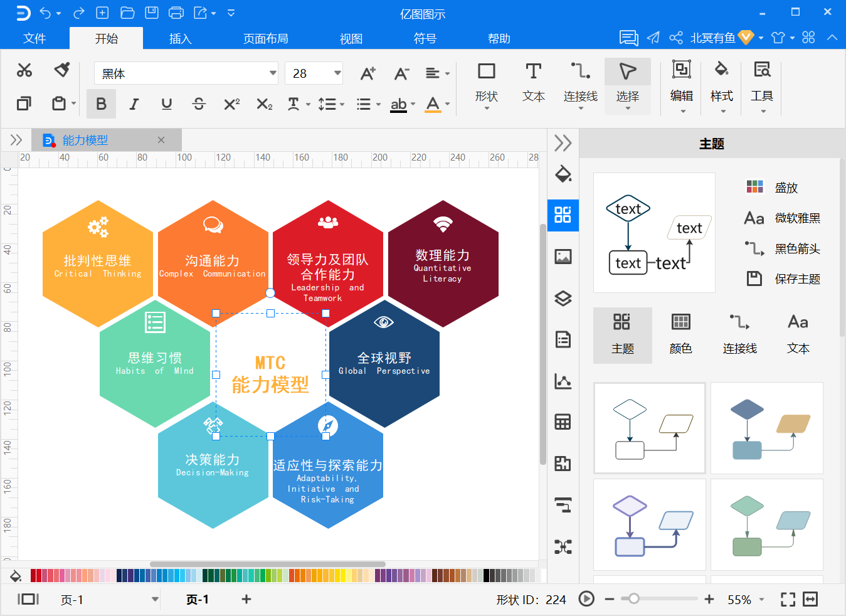Screen dimensions: 846x616
Task: Click the zoom slider handle
Action: click(x=634, y=599)
